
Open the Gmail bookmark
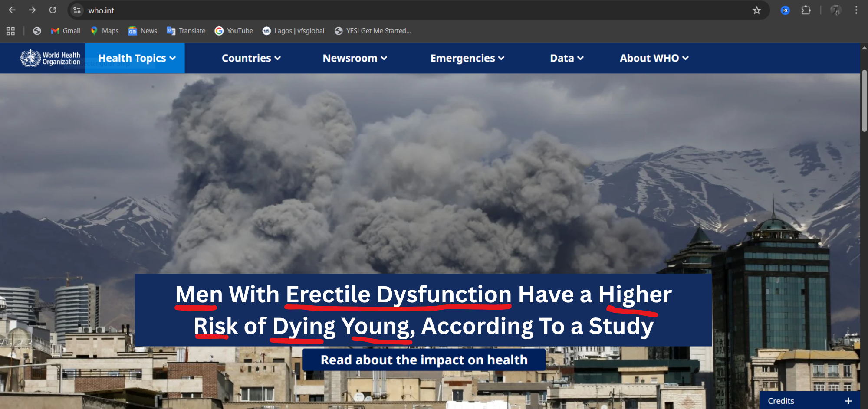66,31
